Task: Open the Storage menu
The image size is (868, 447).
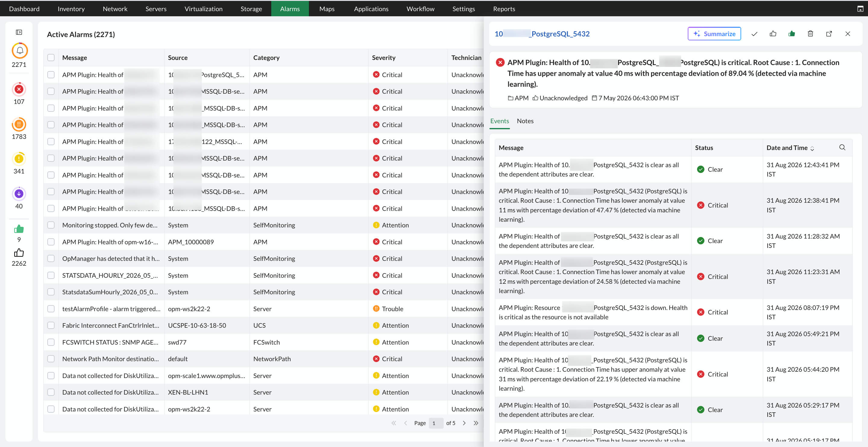Action: 251,9
